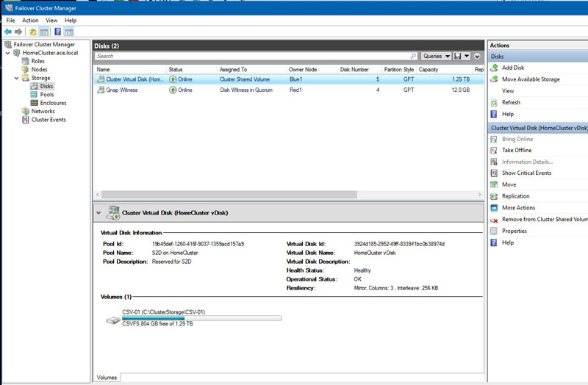
Task: Click the disk list Search field
Action: (x=256, y=56)
